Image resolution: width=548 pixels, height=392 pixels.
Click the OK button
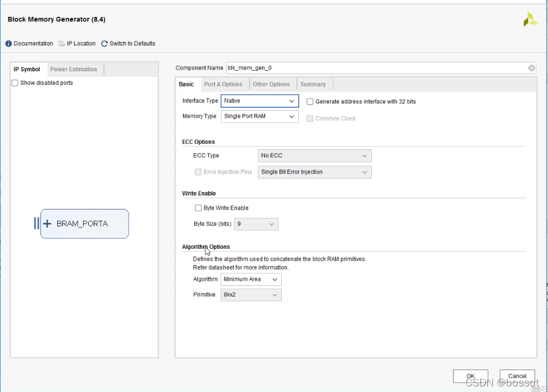pos(471,376)
